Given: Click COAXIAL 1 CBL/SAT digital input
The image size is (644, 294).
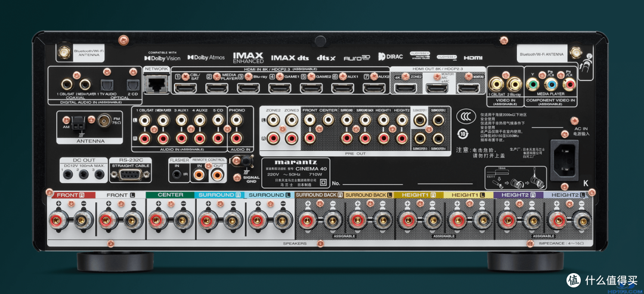Looking at the screenshot, I should (67, 85).
